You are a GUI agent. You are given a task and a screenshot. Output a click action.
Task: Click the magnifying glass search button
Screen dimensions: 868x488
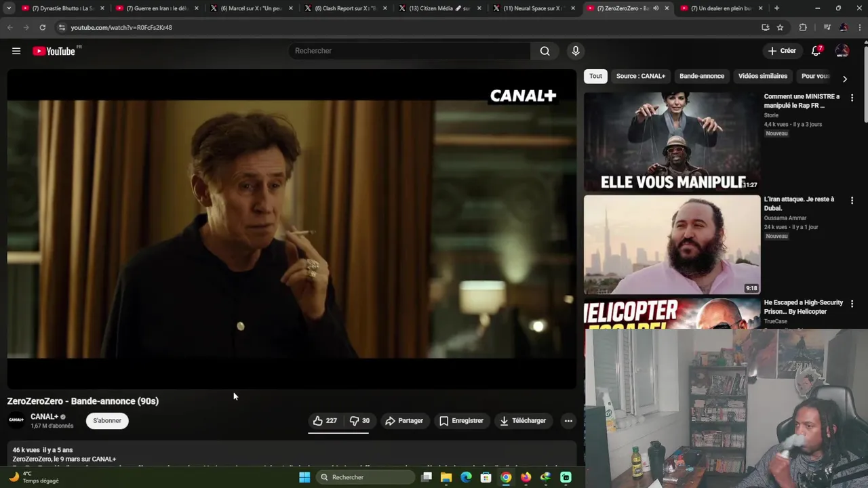tap(545, 51)
